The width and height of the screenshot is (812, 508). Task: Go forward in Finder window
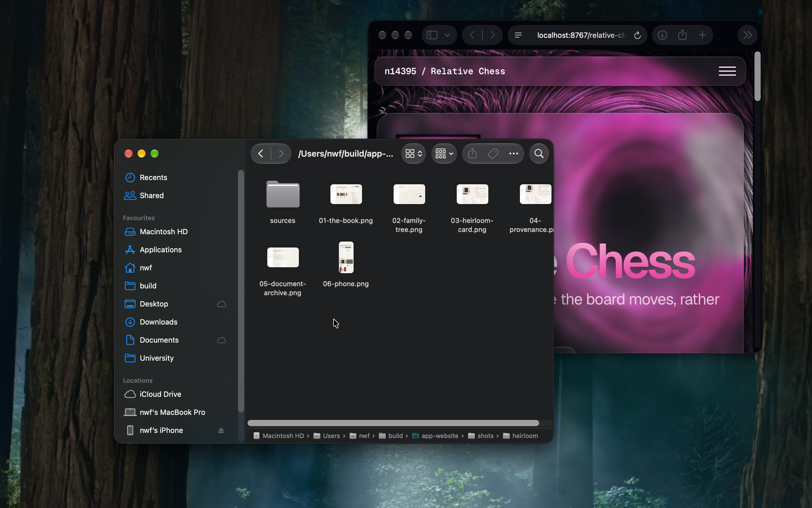[281, 154]
